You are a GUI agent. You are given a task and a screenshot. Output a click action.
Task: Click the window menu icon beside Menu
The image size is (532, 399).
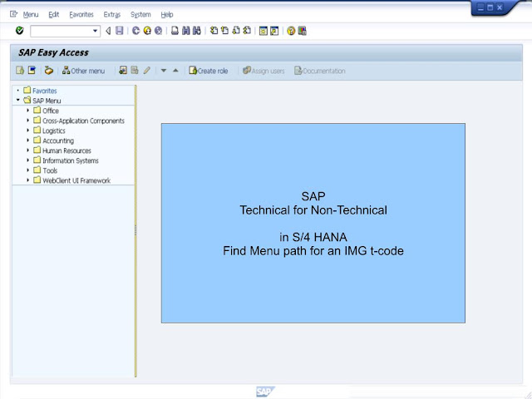pyautogui.click(x=13, y=14)
